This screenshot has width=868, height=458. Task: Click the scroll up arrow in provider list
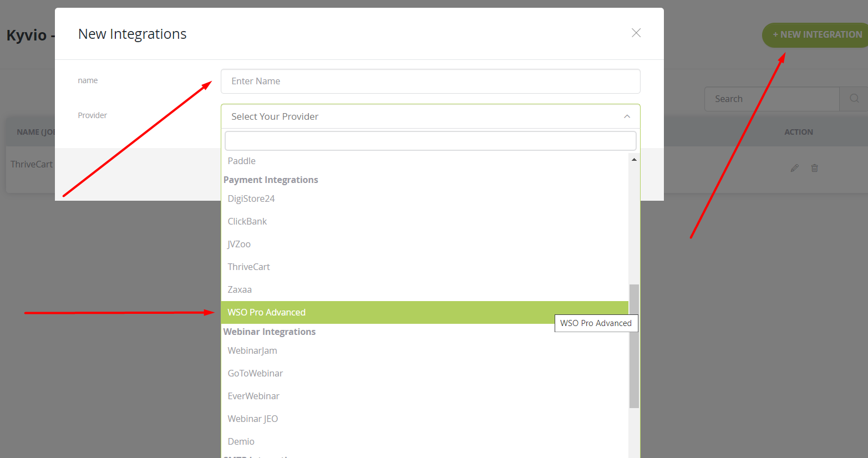[634, 160]
